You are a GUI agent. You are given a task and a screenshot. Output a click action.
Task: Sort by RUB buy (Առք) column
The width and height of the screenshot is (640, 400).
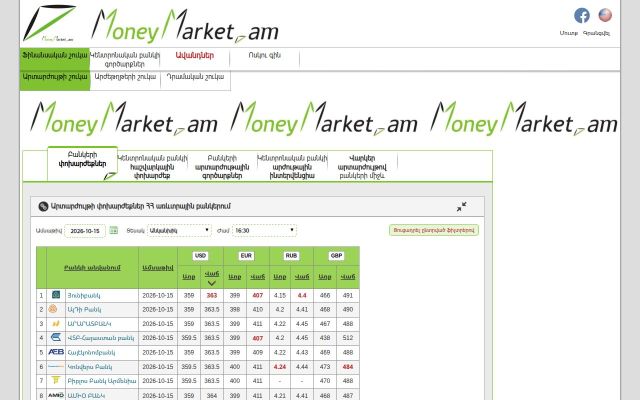[x=280, y=277]
